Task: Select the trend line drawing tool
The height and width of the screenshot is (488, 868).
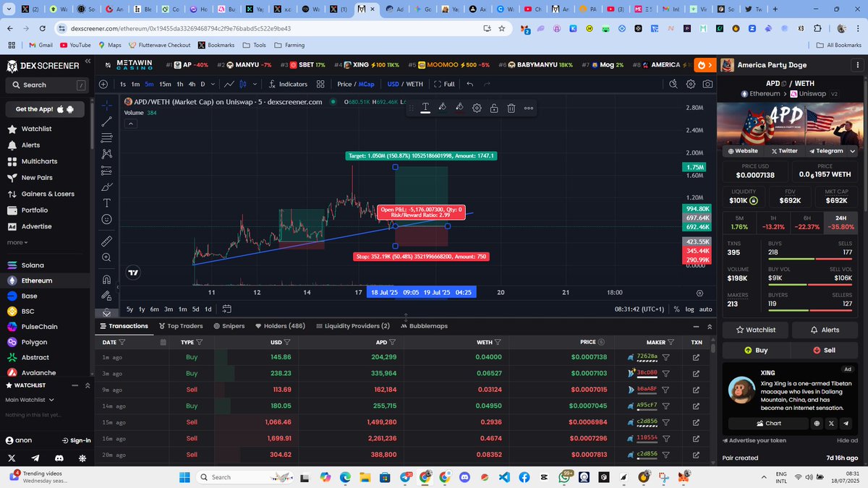Action: [x=107, y=121]
